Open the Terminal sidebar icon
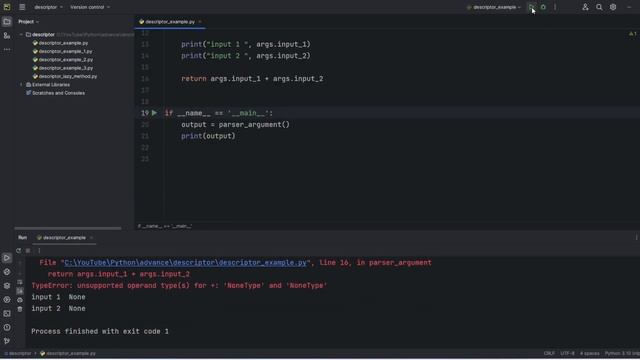 pos(7,313)
